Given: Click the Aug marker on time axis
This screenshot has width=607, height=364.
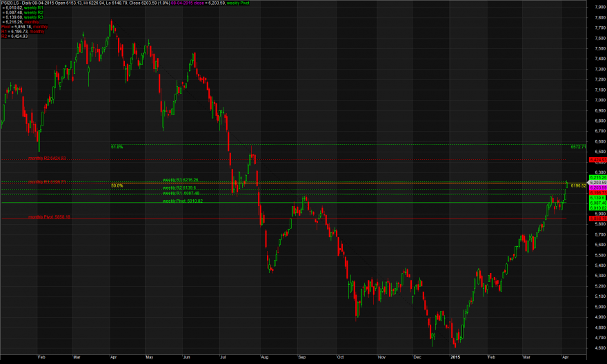Looking at the screenshot, I should click(x=264, y=357).
